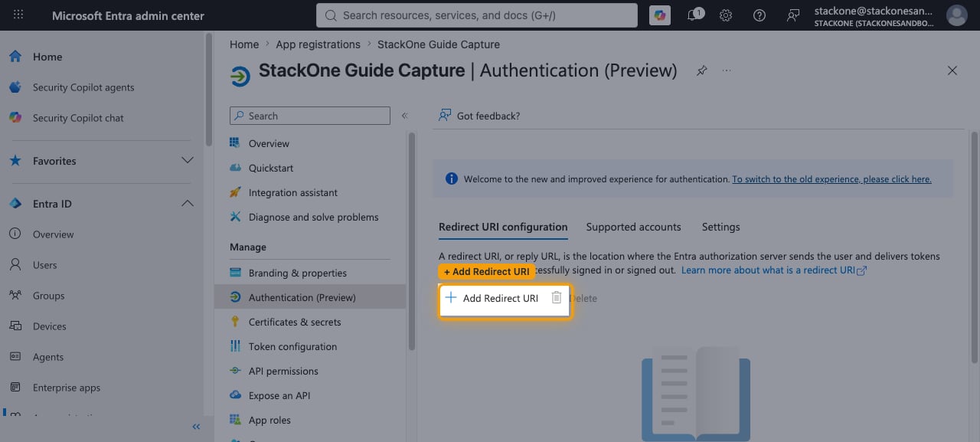The image size is (980, 442).
Task: Collapse the Entra ID section
Action: point(187,204)
